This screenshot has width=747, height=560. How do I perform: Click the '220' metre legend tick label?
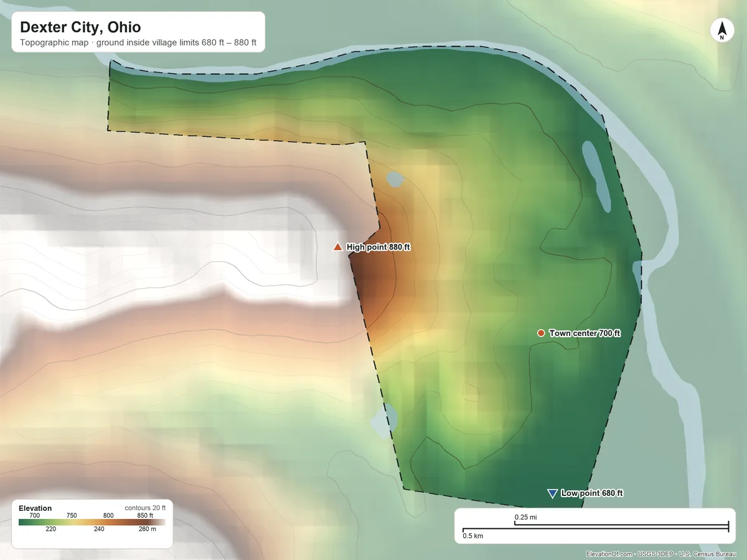click(51, 530)
